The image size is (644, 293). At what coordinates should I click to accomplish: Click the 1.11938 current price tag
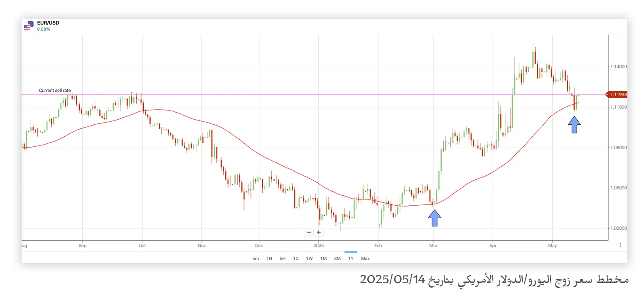click(x=617, y=95)
